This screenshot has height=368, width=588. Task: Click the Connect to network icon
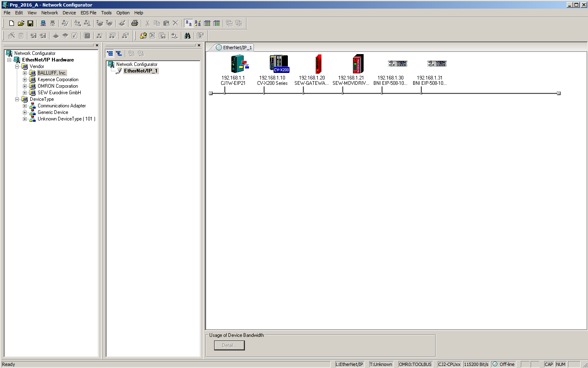pyautogui.click(x=43, y=23)
